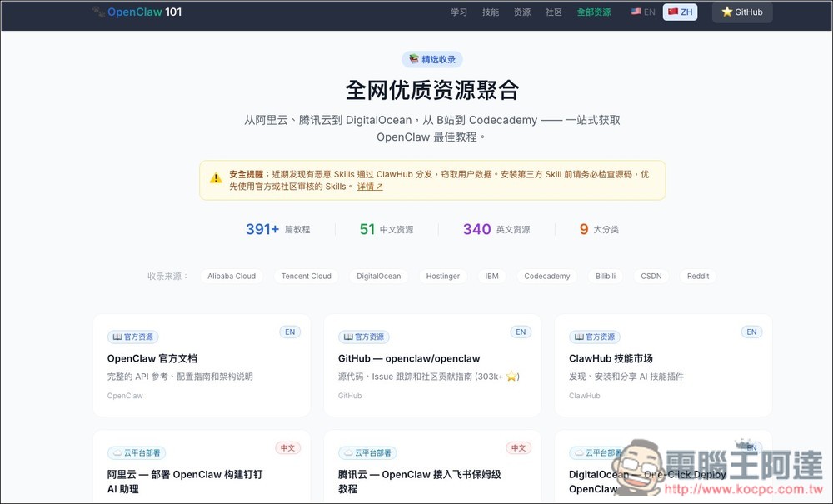Click the star icon inside GitHub button

728,12
